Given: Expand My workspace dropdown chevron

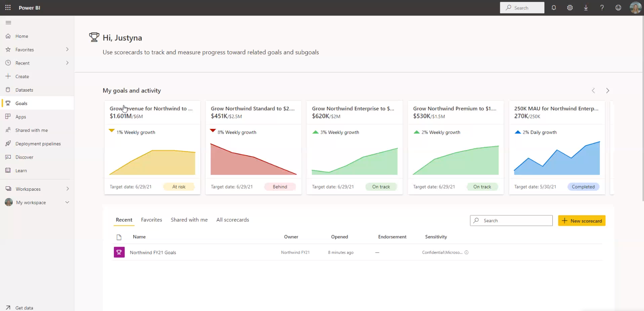Looking at the screenshot, I should (67, 202).
